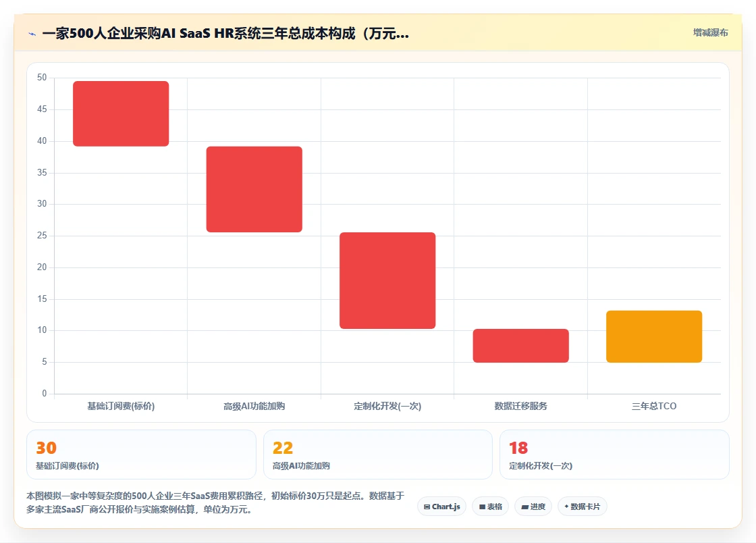The height and width of the screenshot is (543, 756).
Task: Click x-axis label 三年总TCO
Action: pyautogui.click(x=654, y=406)
